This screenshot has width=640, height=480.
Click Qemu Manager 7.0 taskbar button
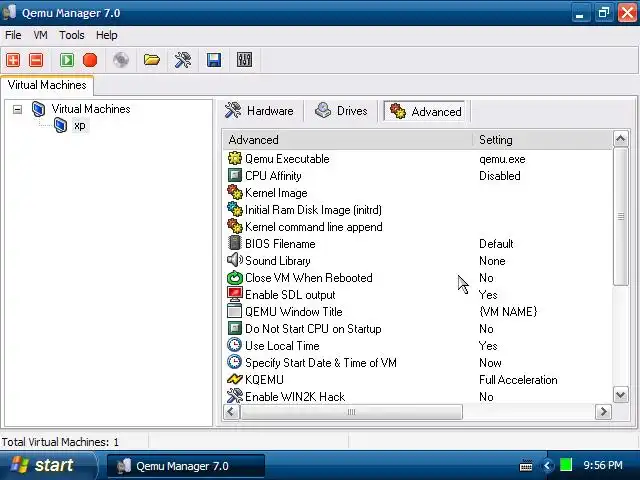pos(186,466)
